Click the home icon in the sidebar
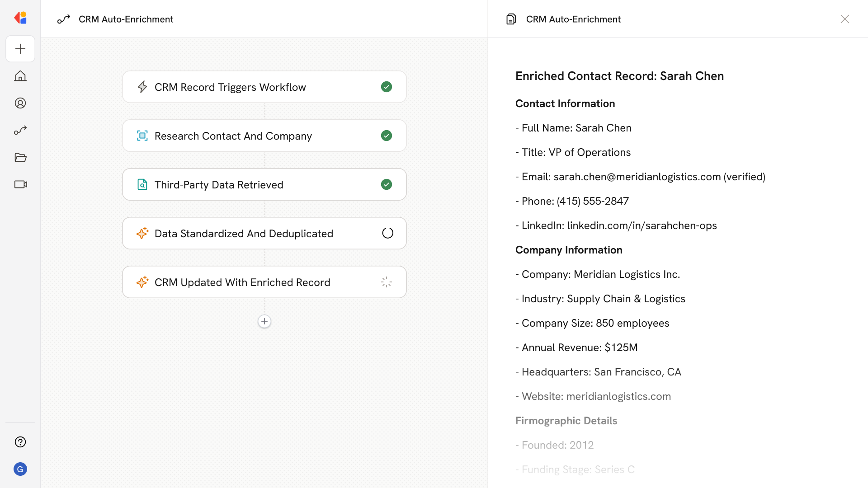 coord(20,76)
